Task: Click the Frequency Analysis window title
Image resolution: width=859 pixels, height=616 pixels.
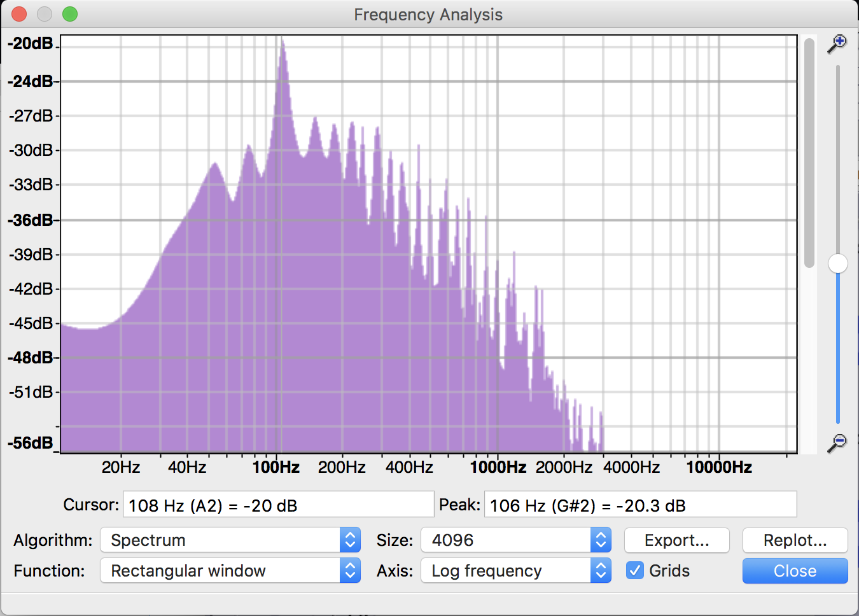Action: 428,15
